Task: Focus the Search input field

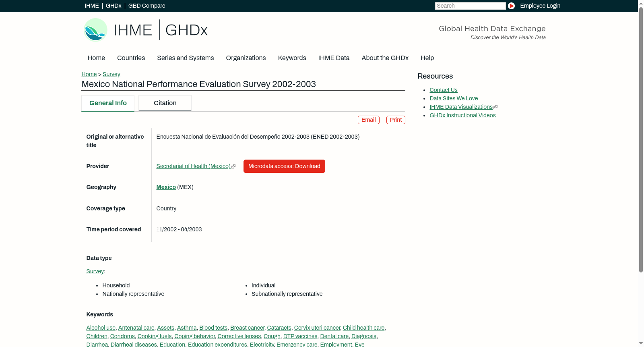Action: (x=470, y=6)
